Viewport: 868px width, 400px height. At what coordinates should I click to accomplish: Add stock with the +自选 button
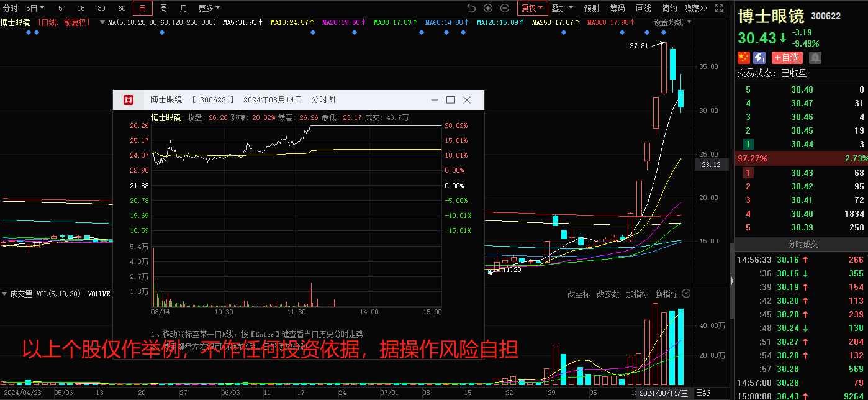(x=787, y=58)
